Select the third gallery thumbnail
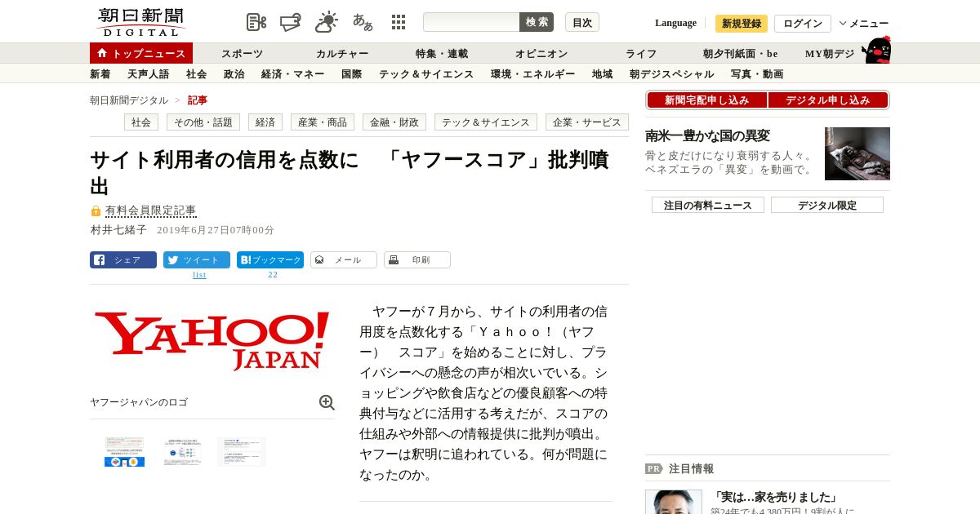 pos(242,452)
